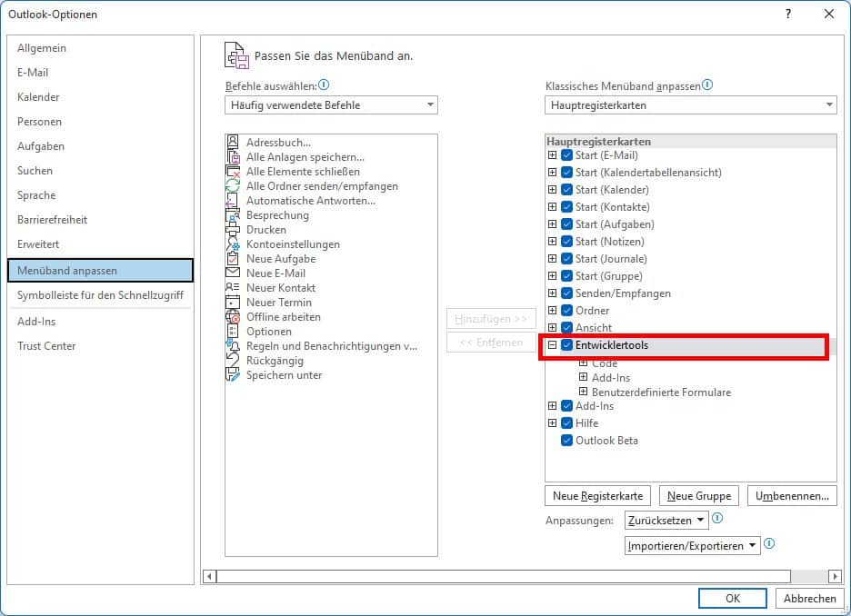
Task: Confirm settings with the OK button
Action: [732, 599]
